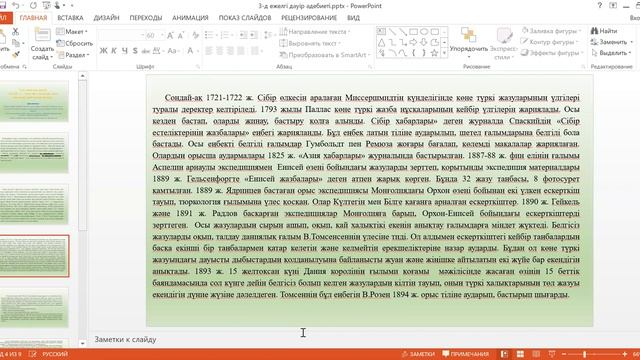Decrease font size with the small A icon

181,36
